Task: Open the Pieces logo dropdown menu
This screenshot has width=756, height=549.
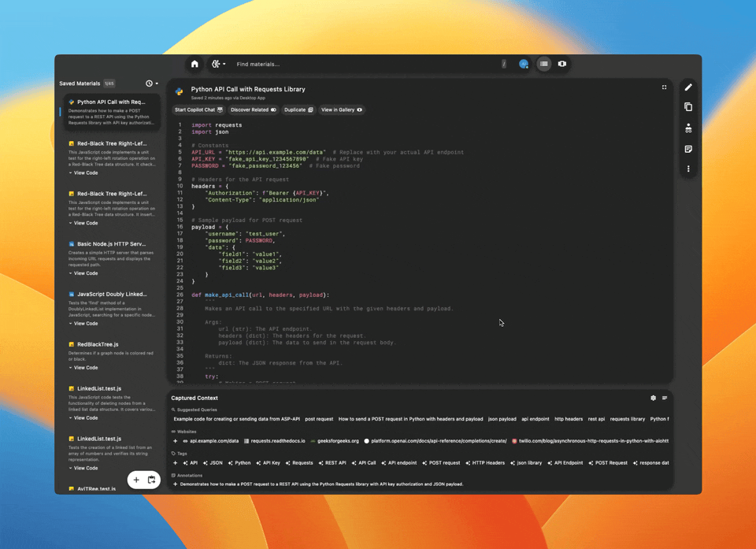Action: pos(218,64)
